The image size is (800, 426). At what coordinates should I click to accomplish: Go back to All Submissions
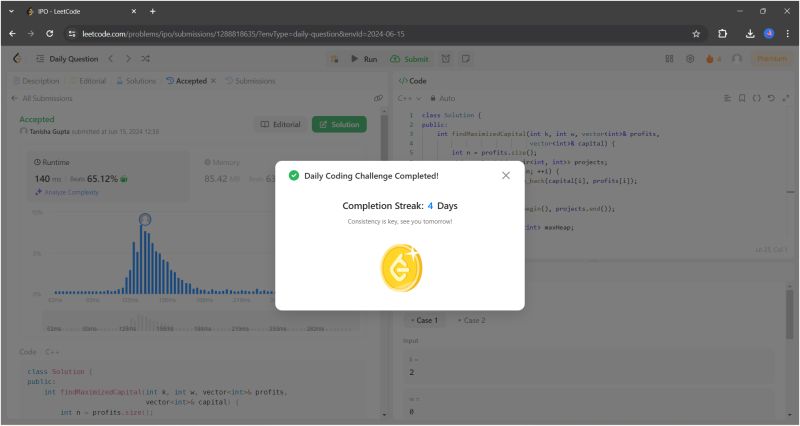(x=42, y=98)
